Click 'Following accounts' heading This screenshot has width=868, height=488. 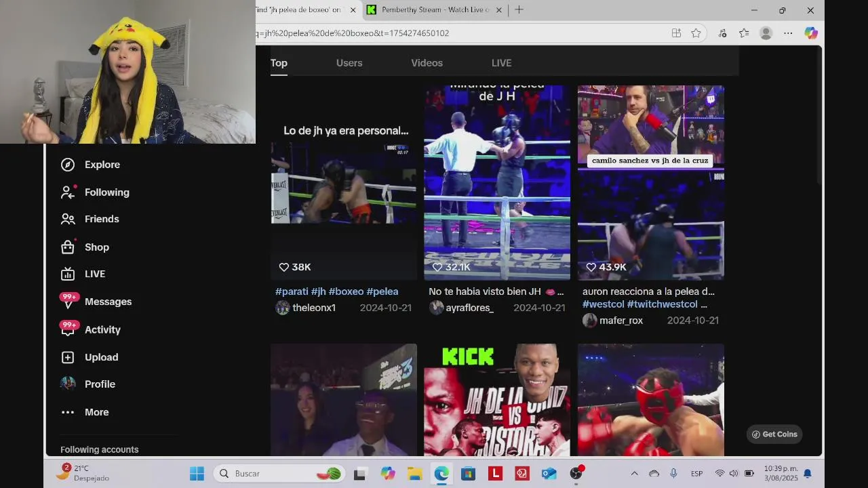99,449
